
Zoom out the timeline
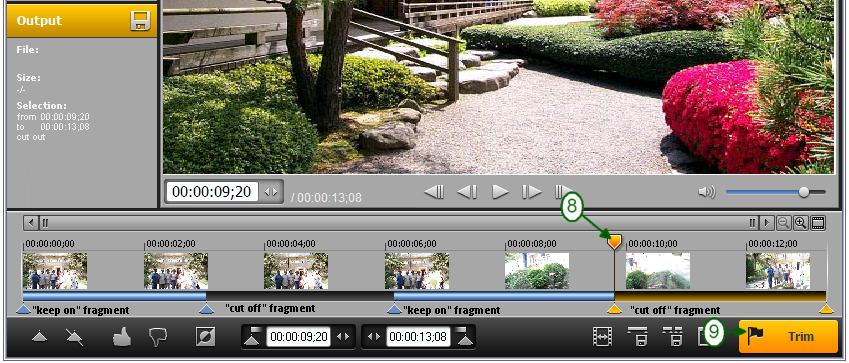(x=783, y=223)
